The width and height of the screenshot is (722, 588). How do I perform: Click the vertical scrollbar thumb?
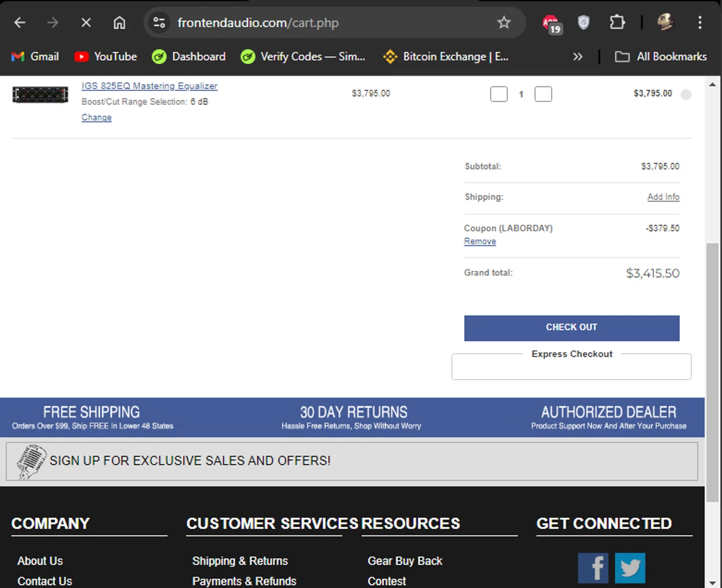712,373
